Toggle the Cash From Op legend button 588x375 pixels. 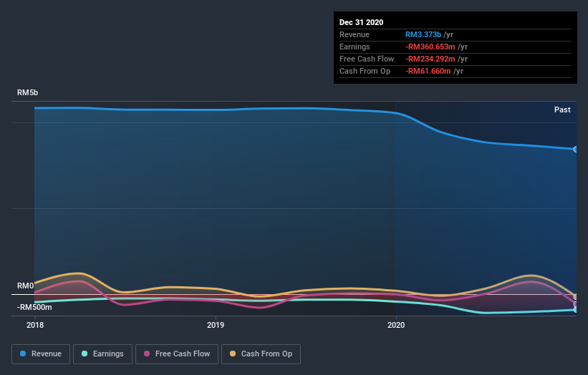pos(261,354)
